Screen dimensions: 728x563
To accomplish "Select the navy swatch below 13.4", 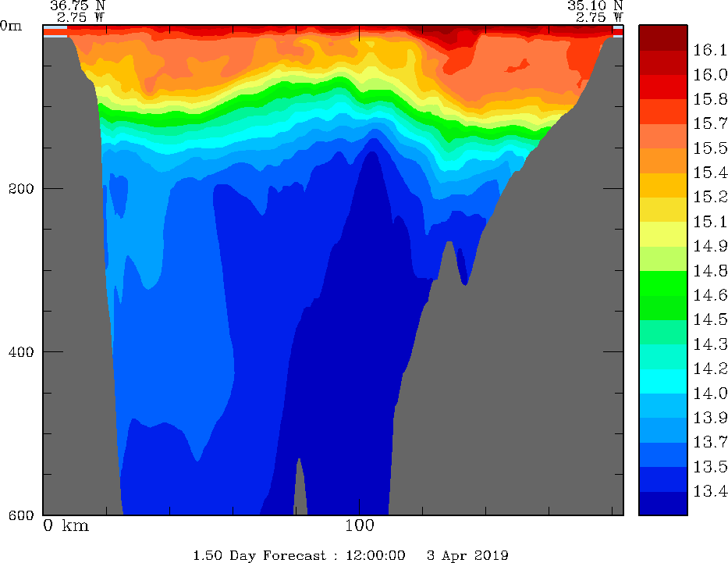I will click(x=663, y=504).
